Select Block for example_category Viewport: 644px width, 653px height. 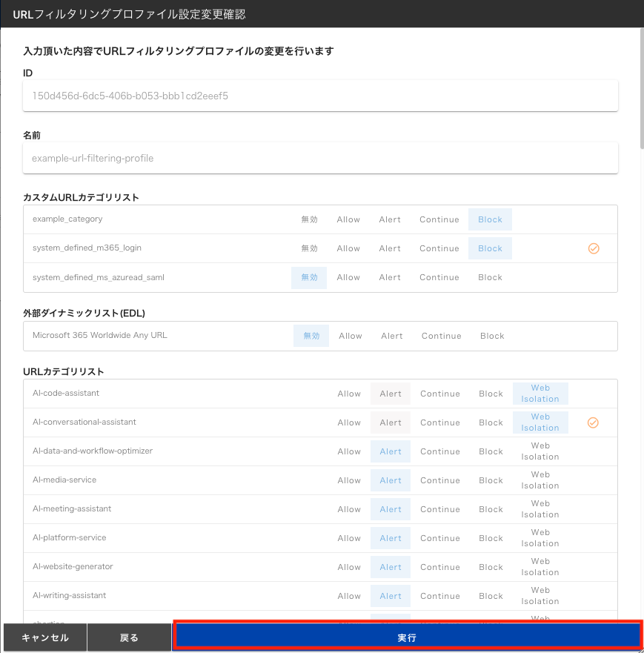click(490, 219)
